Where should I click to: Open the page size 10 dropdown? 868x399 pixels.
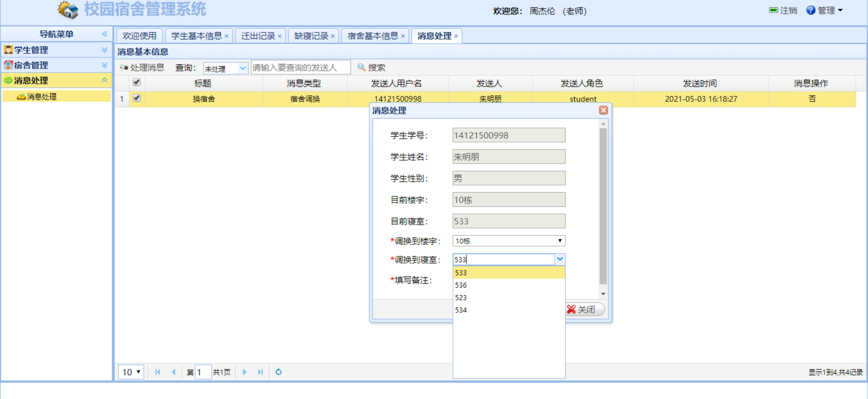[x=131, y=372]
